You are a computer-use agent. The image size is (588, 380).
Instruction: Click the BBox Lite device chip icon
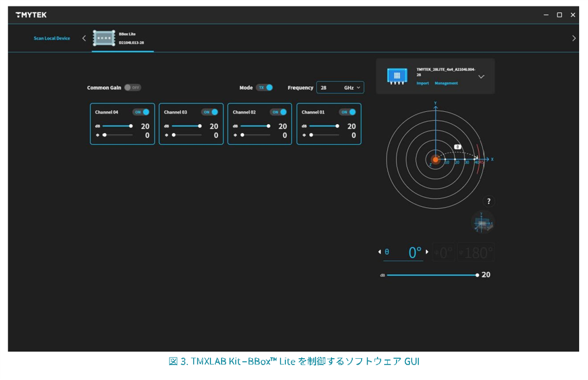coord(104,38)
